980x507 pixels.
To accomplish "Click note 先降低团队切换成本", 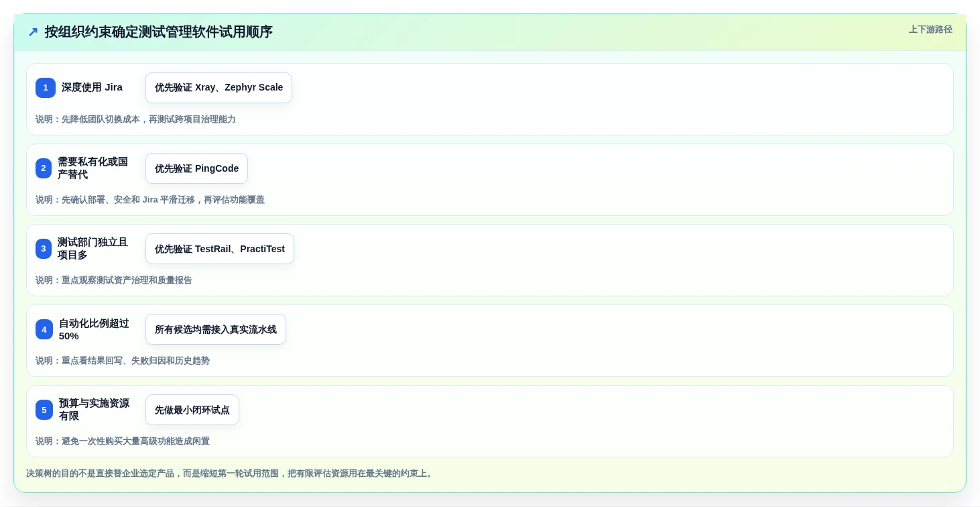I will point(135,119).
